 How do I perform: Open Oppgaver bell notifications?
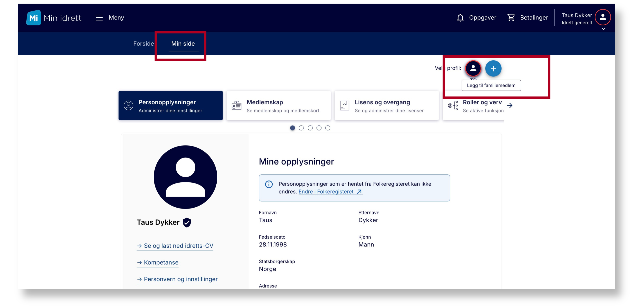pyautogui.click(x=460, y=18)
